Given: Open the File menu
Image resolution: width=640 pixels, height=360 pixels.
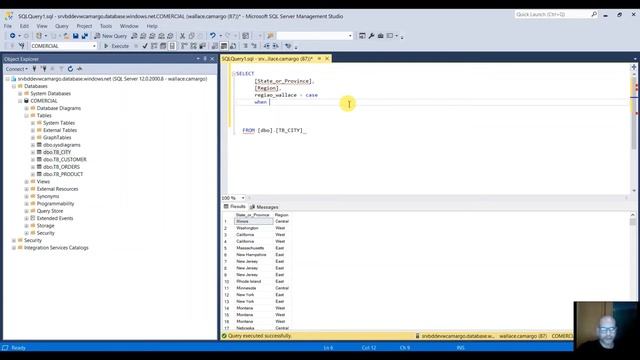Looking at the screenshot, I should [x=8, y=26].
